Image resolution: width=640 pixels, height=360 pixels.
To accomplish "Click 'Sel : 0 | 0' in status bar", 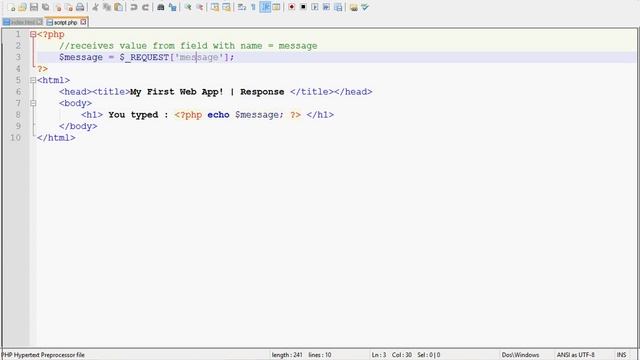I will [x=429, y=355].
